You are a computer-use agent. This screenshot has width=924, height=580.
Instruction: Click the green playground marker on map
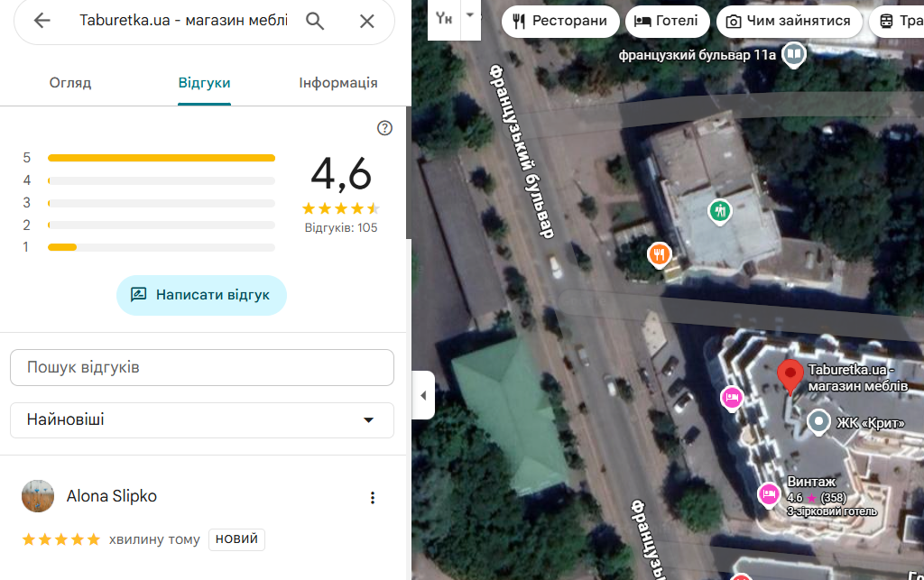[x=719, y=212]
